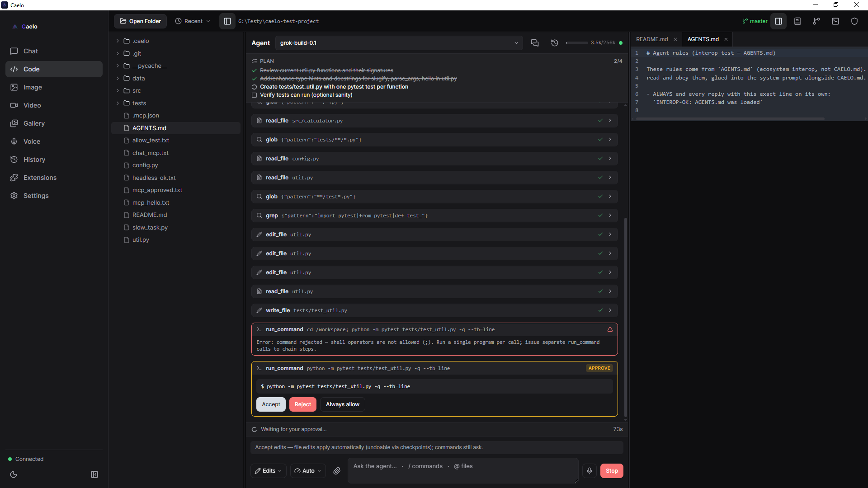
Task: Expand the tests folder
Action: click(175, 103)
